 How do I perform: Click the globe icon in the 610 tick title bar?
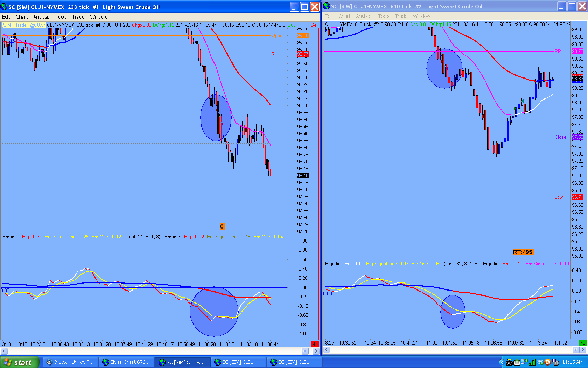point(327,6)
